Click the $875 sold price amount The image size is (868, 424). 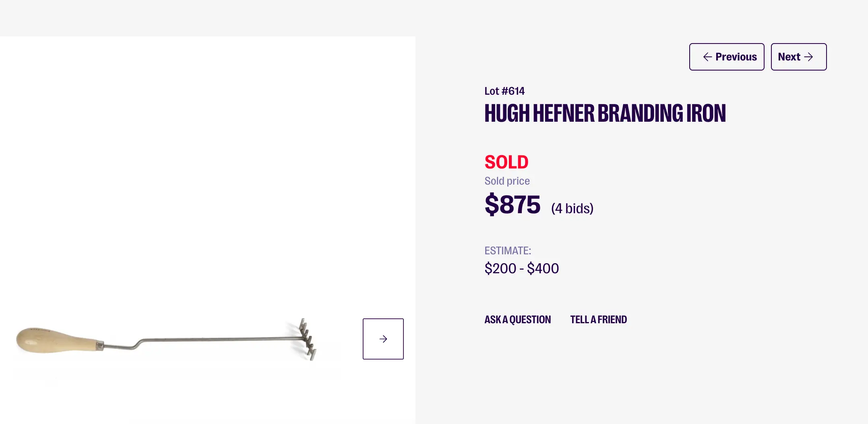pos(513,204)
